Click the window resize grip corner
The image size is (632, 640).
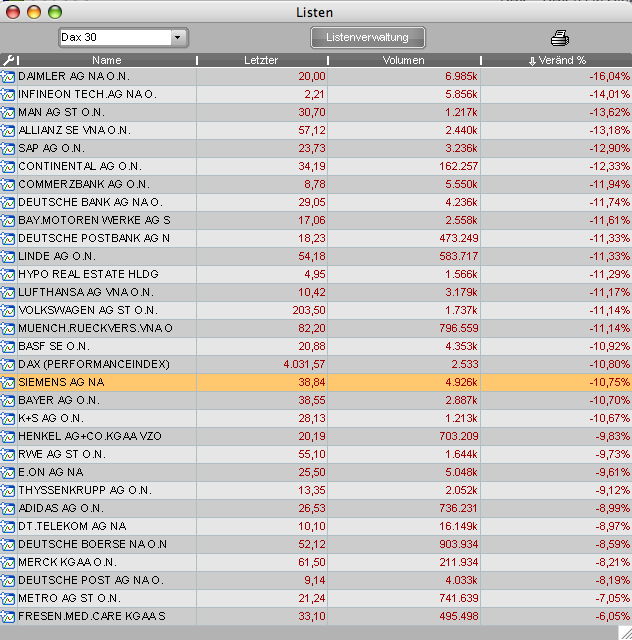click(x=625, y=633)
